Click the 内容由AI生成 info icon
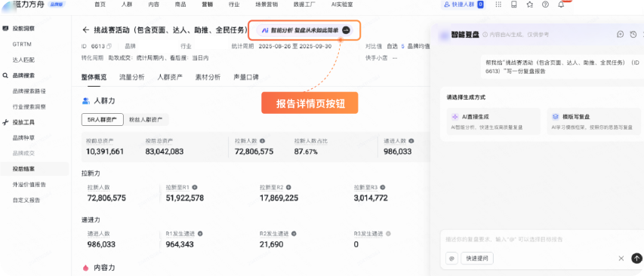This screenshot has height=276, width=644. [x=485, y=35]
